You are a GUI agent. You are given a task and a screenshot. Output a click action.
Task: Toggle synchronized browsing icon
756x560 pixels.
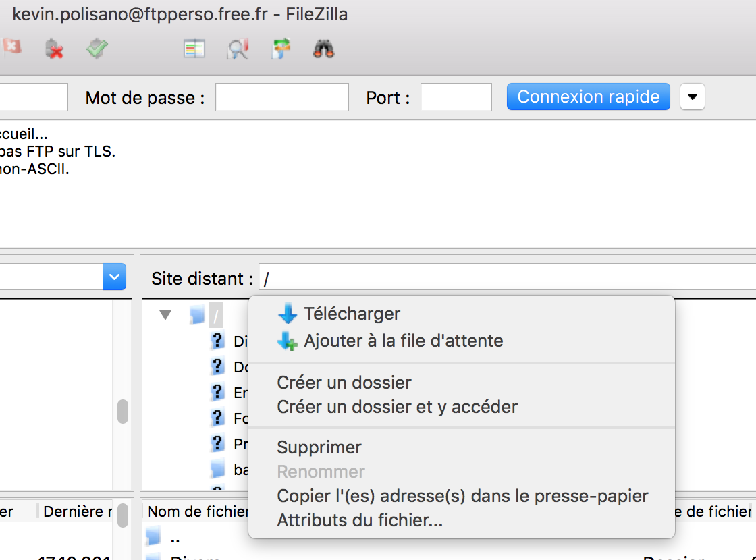[281, 49]
